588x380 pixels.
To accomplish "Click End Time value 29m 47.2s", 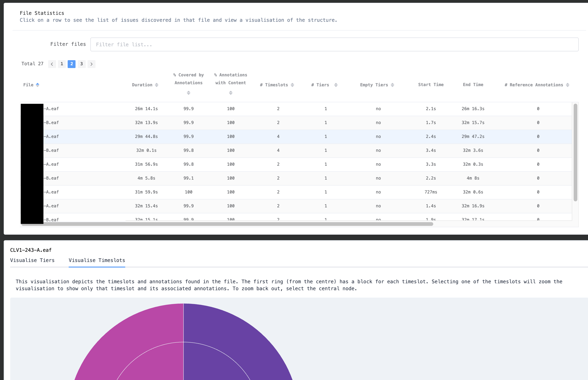I will 473,137.
